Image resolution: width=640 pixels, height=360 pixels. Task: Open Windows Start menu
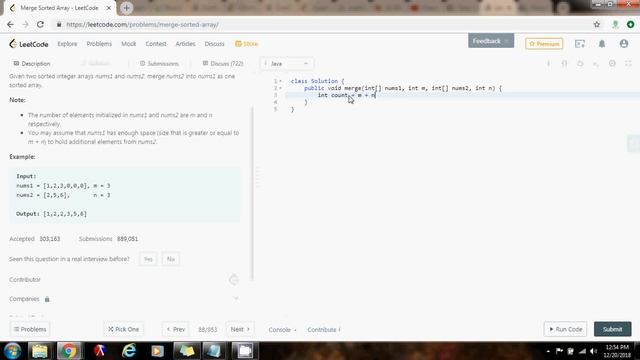point(12,351)
